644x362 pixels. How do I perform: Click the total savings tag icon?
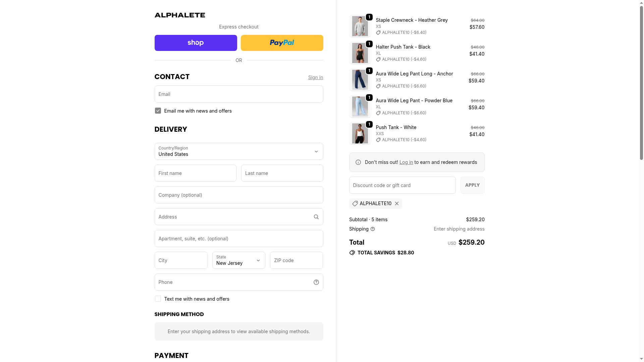pos(352,253)
